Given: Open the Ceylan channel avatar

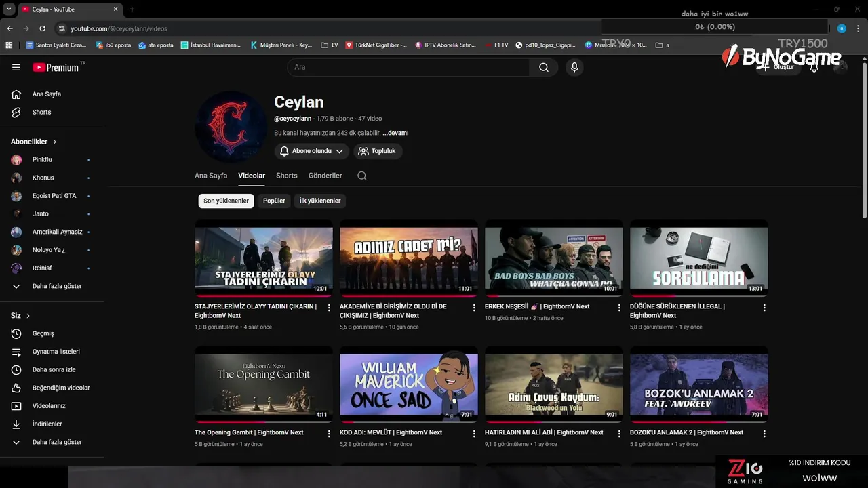Looking at the screenshot, I should (231, 127).
